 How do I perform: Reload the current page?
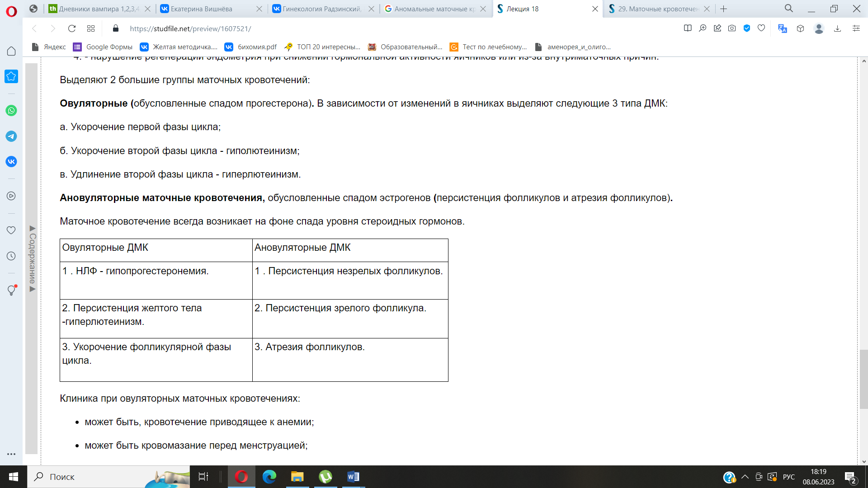[71, 28]
